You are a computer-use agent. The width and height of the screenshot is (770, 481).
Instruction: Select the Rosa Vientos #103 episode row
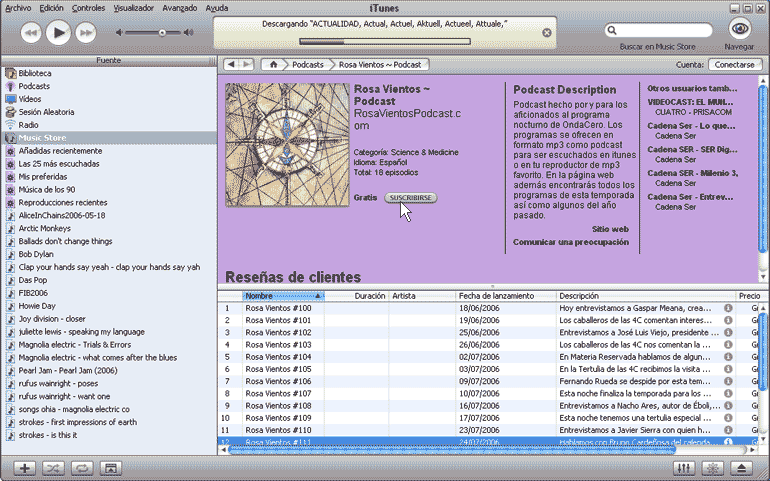487,345
